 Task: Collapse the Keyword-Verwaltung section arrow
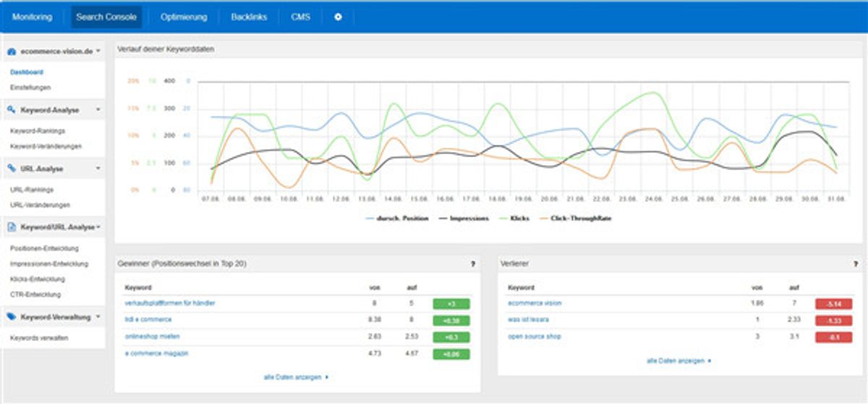(x=97, y=317)
